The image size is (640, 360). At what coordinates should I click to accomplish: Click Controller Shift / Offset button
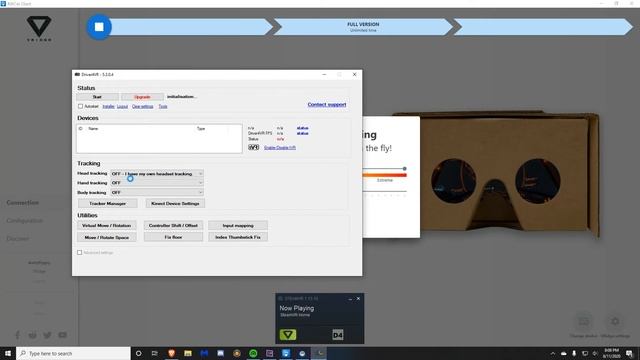pyautogui.click(x=173, y=225)
